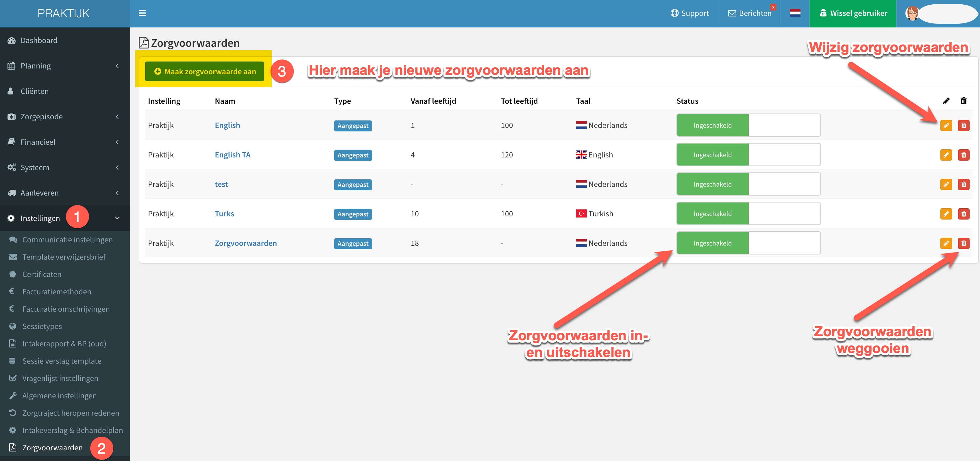This screenshot has height=461, width=980.
Task: Open Sessie verslag template item
Action: click(x=65, y=361)
